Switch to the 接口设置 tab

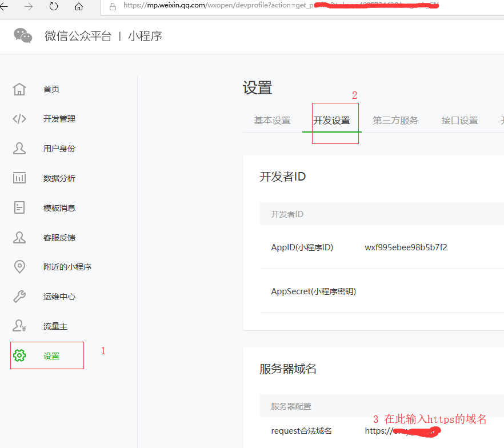tap(459, 120)
